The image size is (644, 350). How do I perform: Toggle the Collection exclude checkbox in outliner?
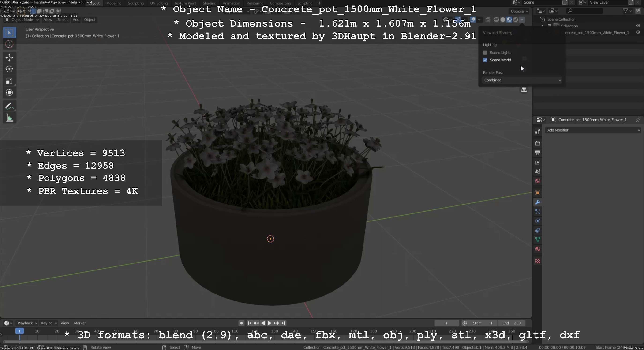click(550, 26)
